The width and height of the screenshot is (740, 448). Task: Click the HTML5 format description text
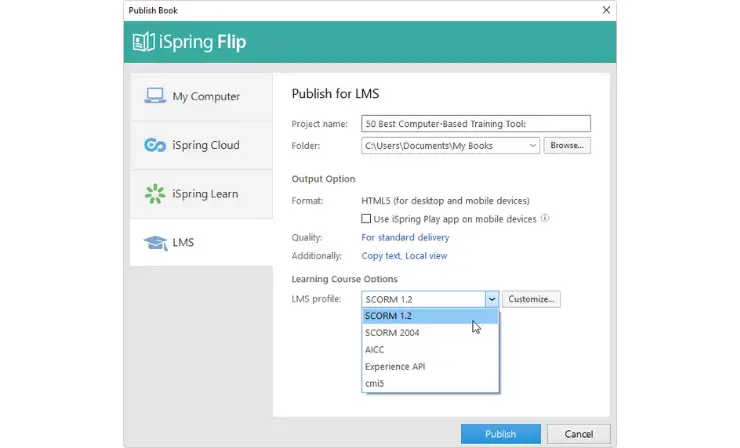[445, 201]
